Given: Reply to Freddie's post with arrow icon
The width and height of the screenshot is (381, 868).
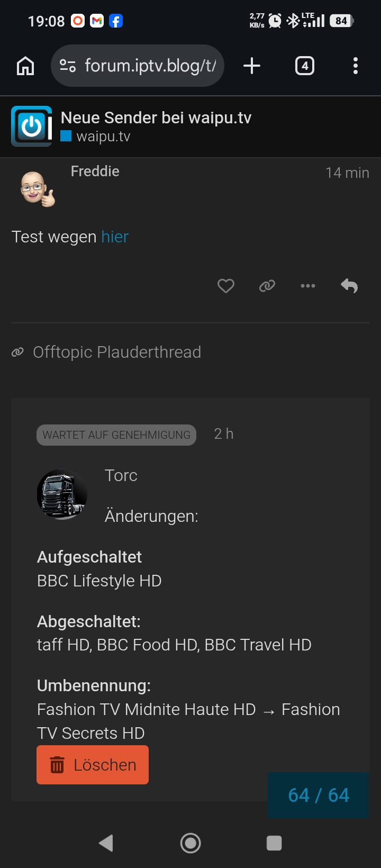Looking at the screenshot, I should (x=349, y=286).
